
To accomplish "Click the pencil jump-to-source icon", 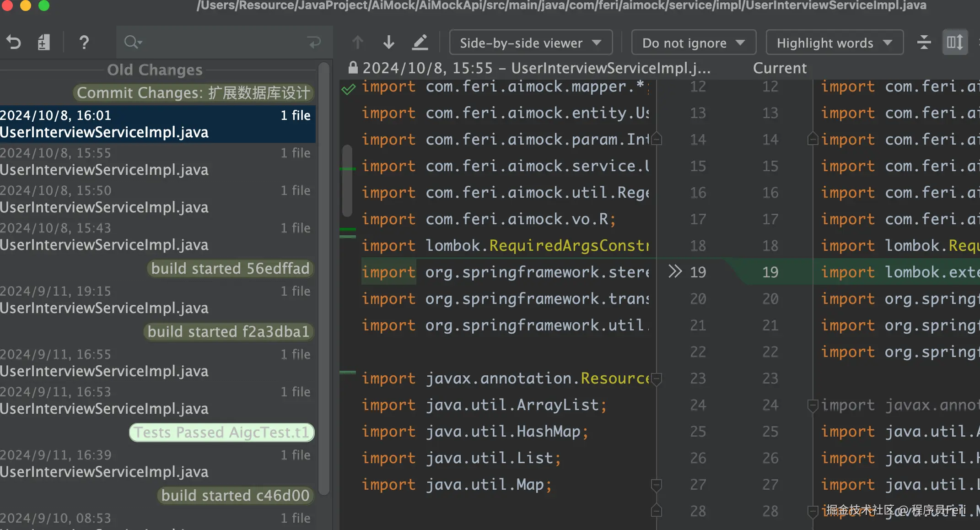I will [x=420, y=43].
